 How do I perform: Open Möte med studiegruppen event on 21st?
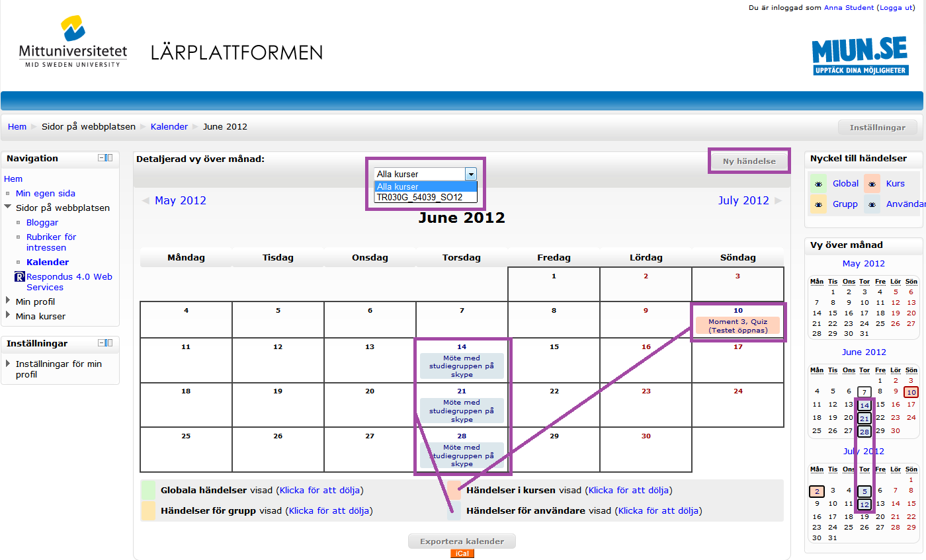click(462, 411)
